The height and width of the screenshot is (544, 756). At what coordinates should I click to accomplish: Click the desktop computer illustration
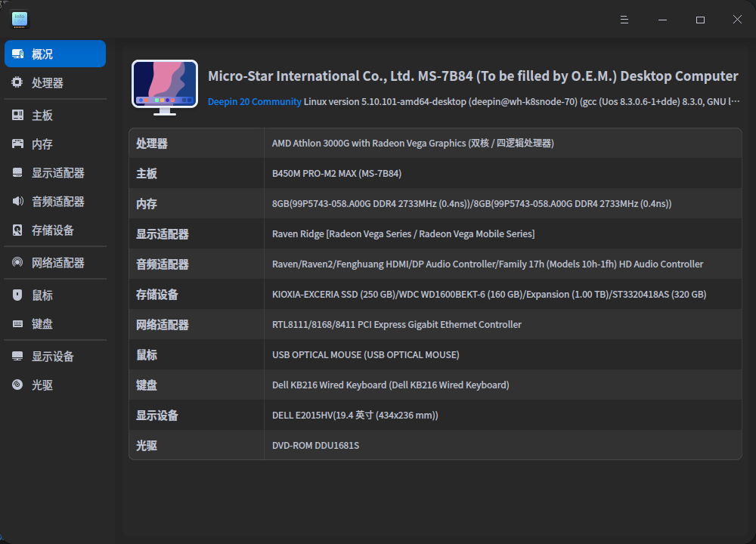tap(165, 88)
